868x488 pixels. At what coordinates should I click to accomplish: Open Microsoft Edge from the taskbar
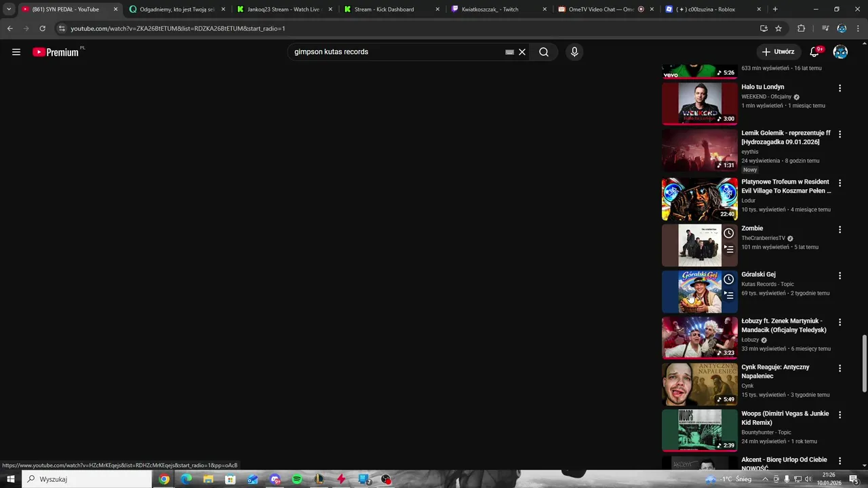(x=186, y=479)
